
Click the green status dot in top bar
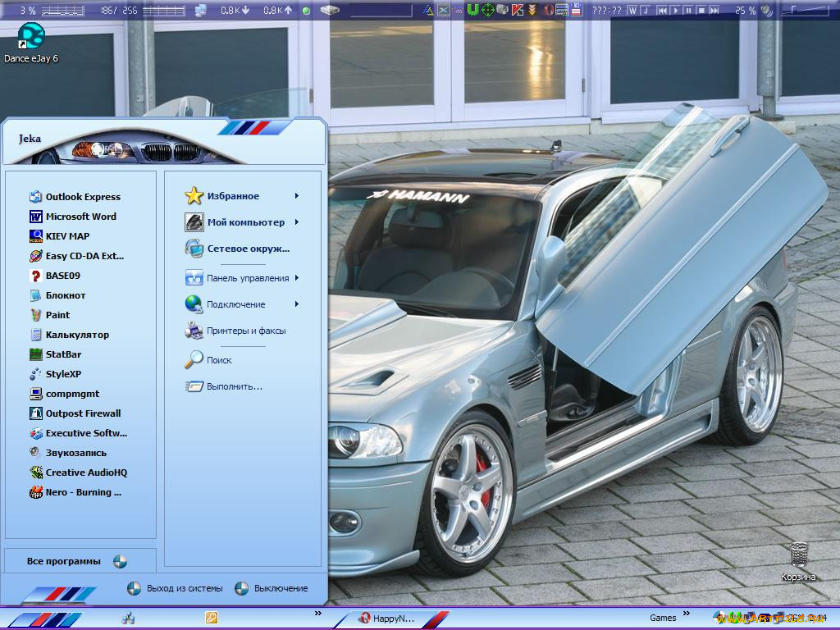tap(306, 10)
